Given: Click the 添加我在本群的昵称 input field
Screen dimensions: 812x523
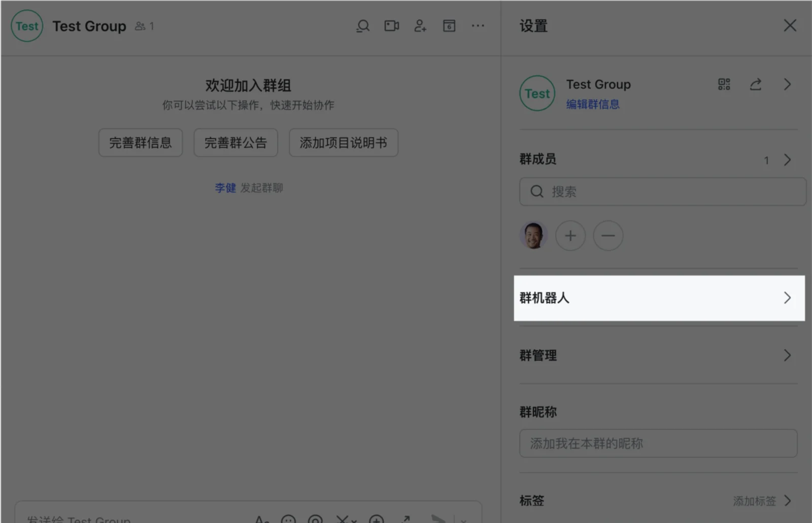Looking at the screenshot, I should click(x=658, y=443).
